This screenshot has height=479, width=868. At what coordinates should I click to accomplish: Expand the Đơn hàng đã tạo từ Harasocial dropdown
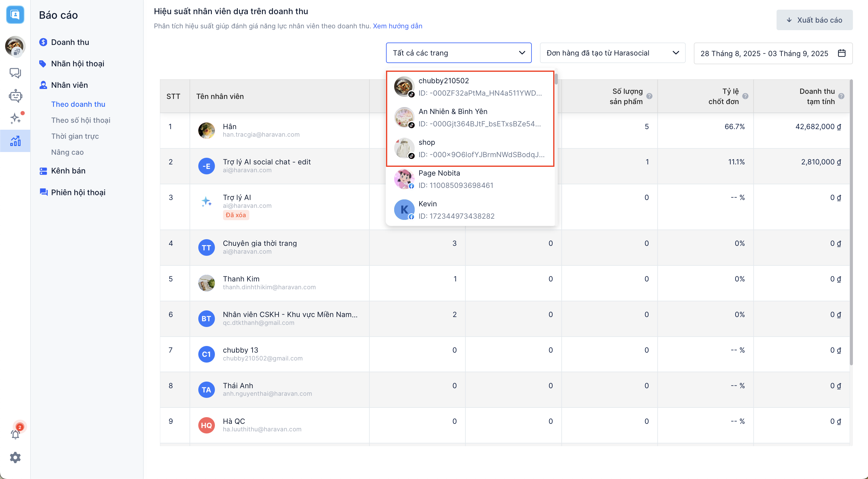(x=612, y=53)
